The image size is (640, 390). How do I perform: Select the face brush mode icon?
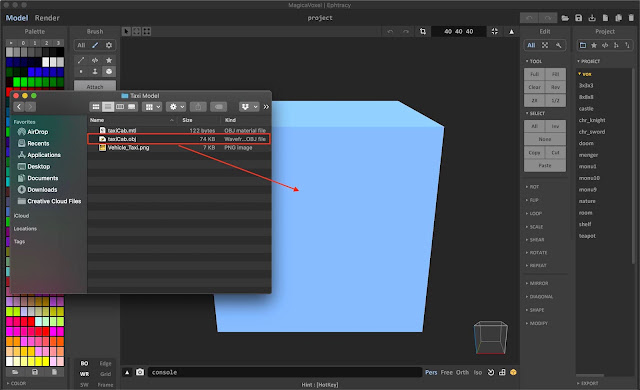click(95, 71)
